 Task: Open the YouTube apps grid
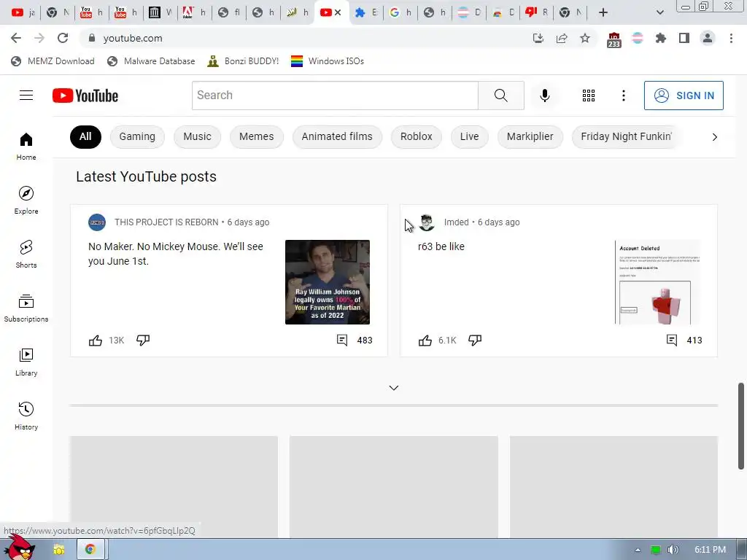tap(589, 96)
